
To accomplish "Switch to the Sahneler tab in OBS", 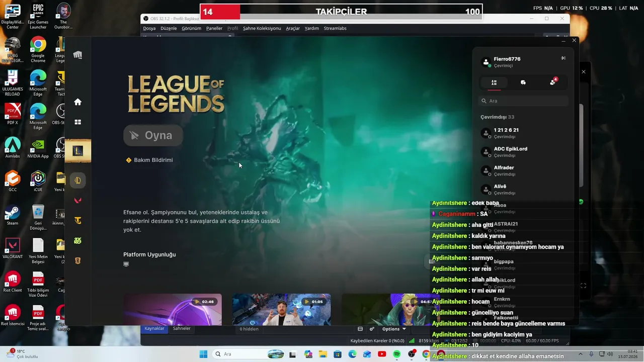I will pos(182,329).
